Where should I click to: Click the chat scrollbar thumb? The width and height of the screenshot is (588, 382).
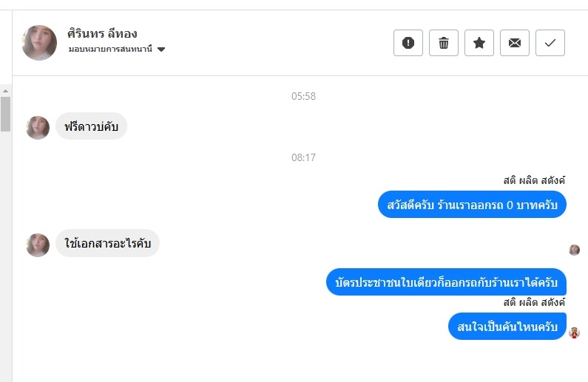point(5,115)
